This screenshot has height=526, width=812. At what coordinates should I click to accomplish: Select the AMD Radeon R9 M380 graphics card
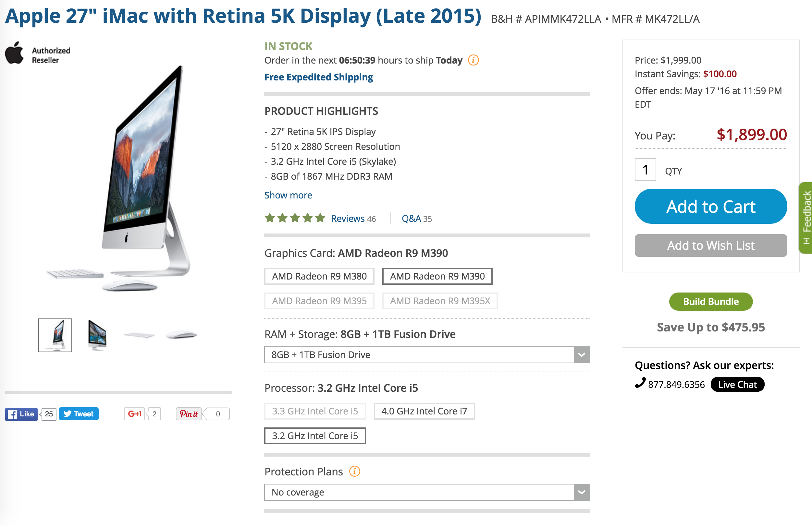pyautogui.click(x=319, y=276)
